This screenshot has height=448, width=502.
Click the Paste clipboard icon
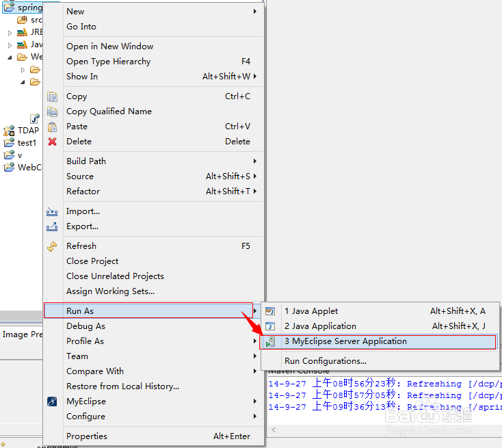(52, 127)
